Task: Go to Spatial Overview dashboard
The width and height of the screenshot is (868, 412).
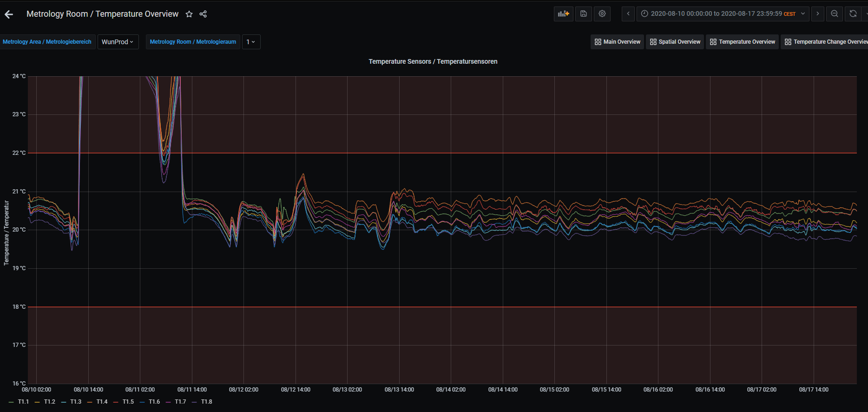Action: [x=675, y=42]
